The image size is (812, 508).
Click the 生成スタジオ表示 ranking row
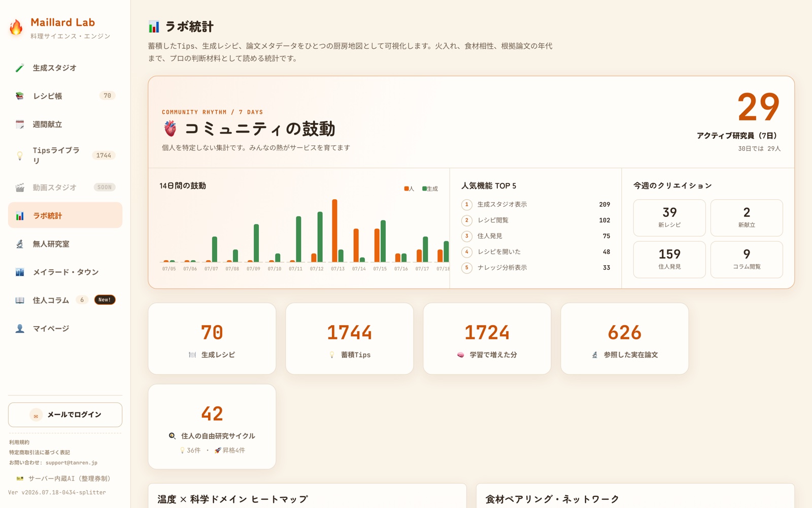pos(535,205)
